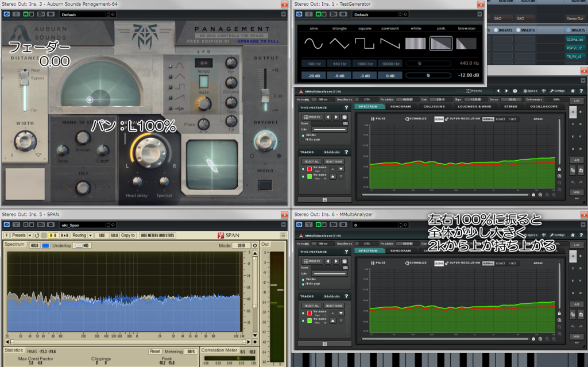The image size is (588, 367).
Task: Click UPGRADE TO FULL link in Panagement
Action: tap(258, 41)
